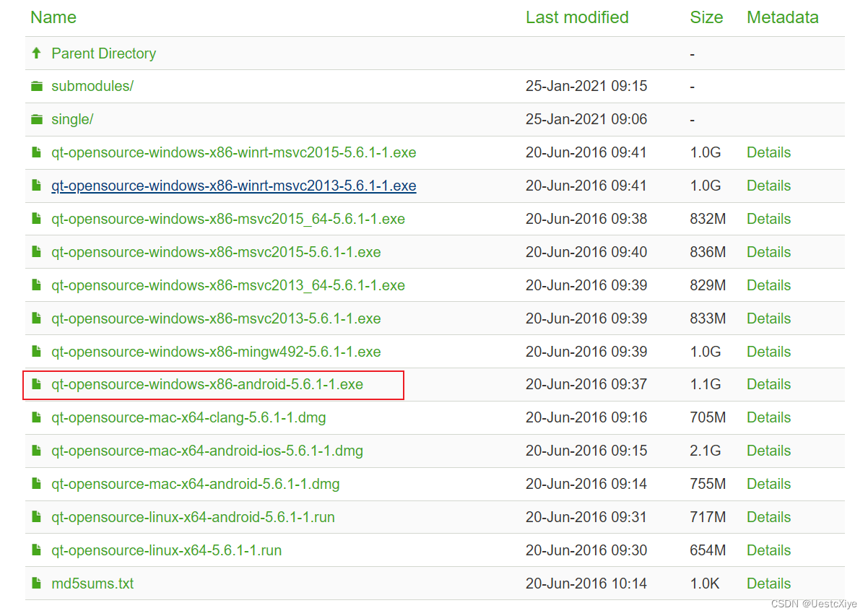Click file icon beside md5sums.txt

click(x=36, y=584)
